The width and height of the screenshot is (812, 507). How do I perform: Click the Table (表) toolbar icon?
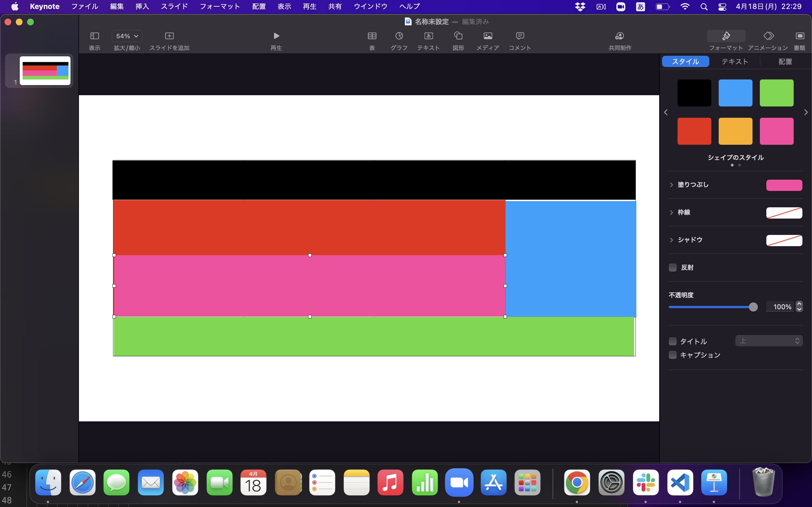(x=372, y=36)
